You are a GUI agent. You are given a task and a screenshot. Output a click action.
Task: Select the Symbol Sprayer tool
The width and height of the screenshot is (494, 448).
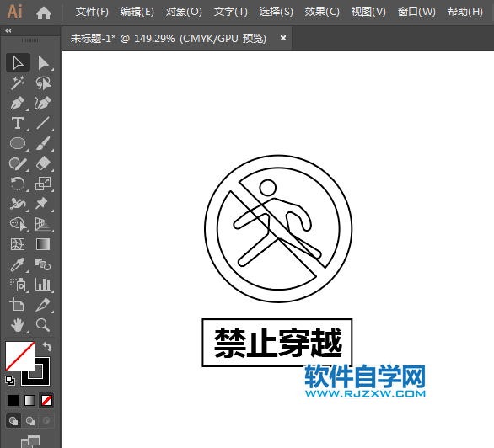(x=18, y=285)
